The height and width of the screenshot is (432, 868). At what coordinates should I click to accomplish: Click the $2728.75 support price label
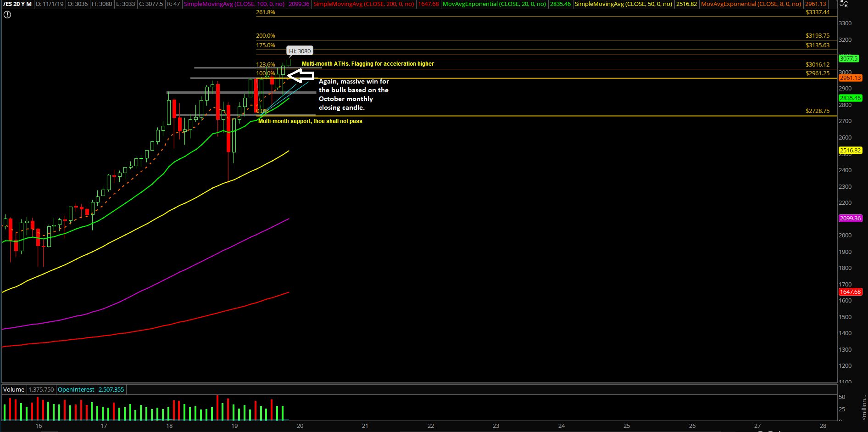[x=818, y=111]
